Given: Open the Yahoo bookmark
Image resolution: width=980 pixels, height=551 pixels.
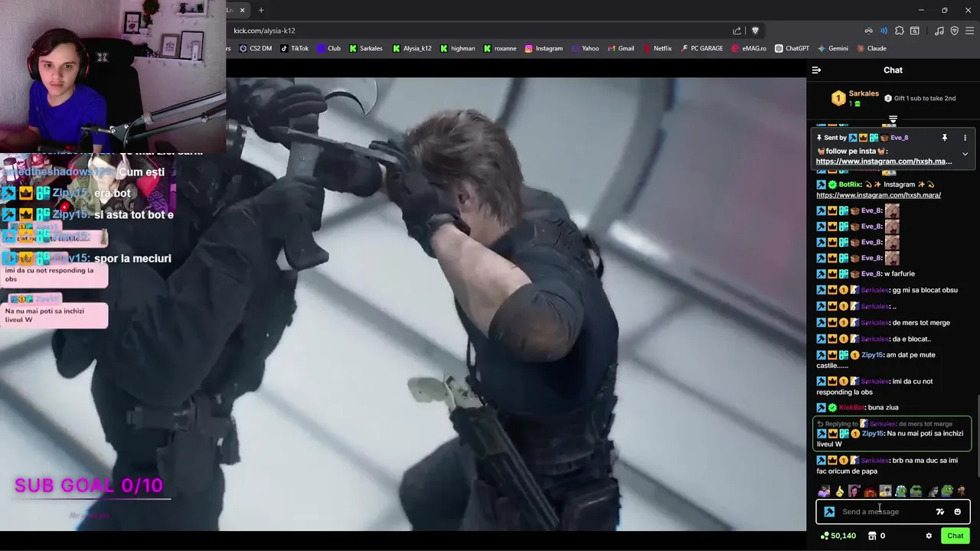Looking at the screenshot, I should [585, 48].
